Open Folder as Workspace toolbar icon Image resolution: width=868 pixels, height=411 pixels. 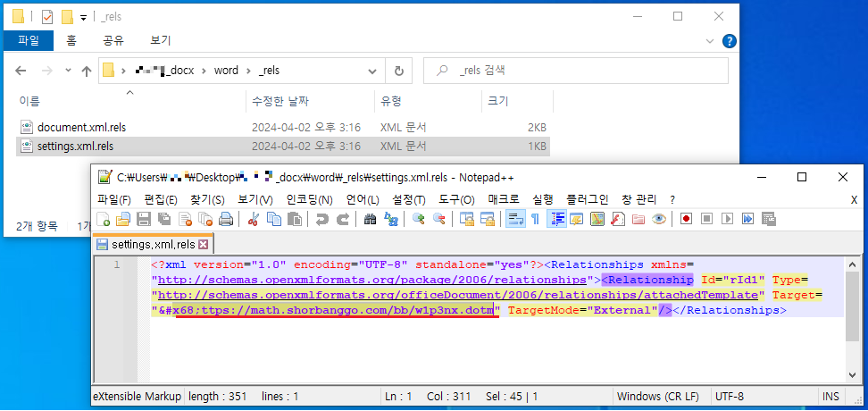[638, 219]
